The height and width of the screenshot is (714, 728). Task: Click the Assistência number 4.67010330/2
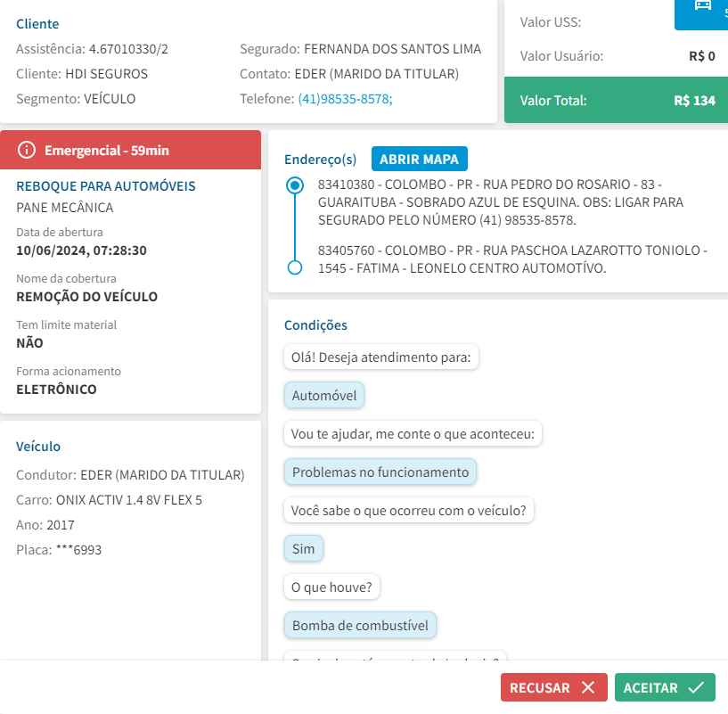(128, 49)
